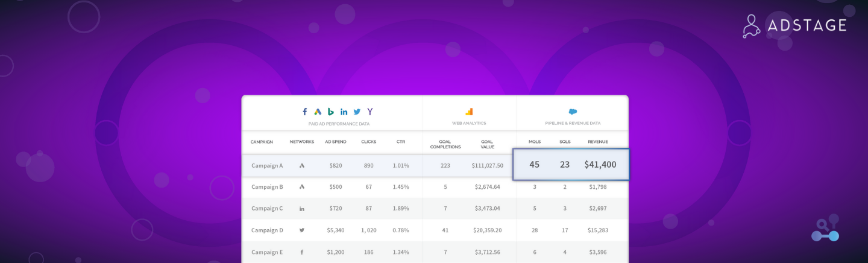868x263 pixels.
Task: Select the AD SPEND column header
Action: [x=336, y=142]
